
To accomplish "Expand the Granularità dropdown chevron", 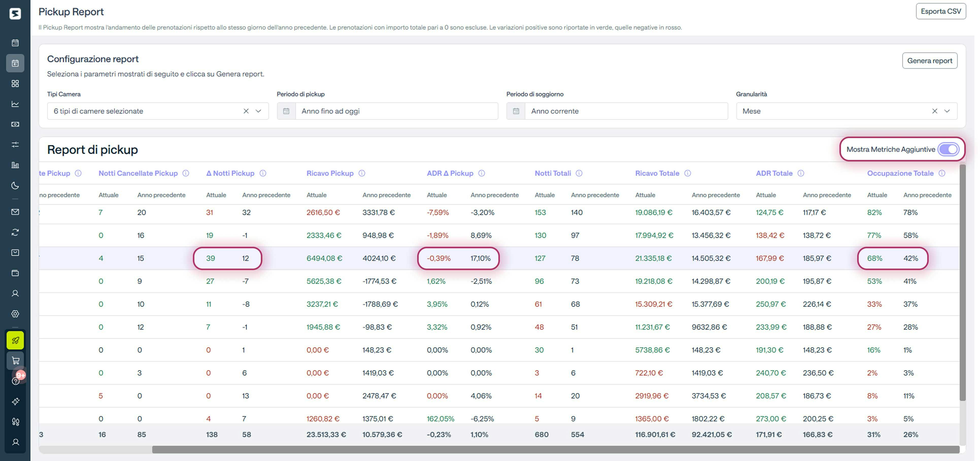I will click(x=947, y=111).
